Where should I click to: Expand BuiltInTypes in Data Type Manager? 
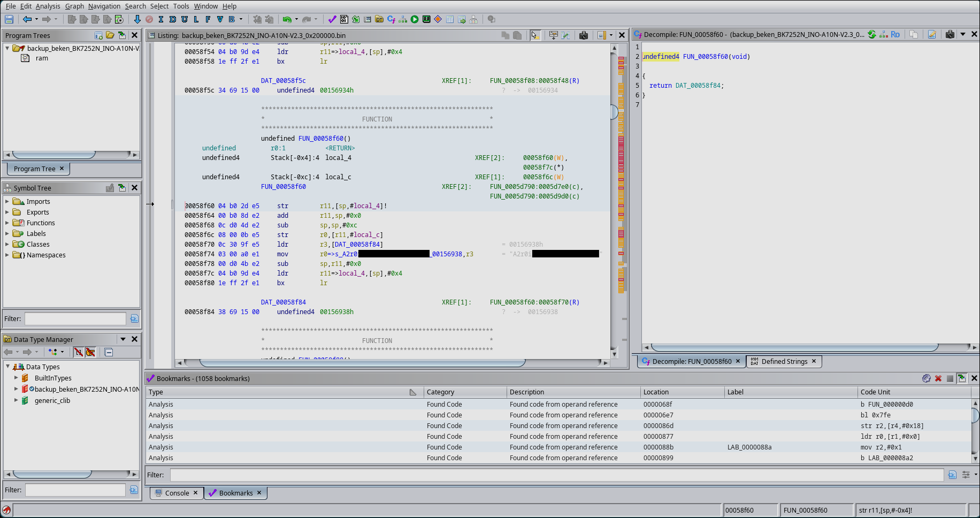point(16,378)
